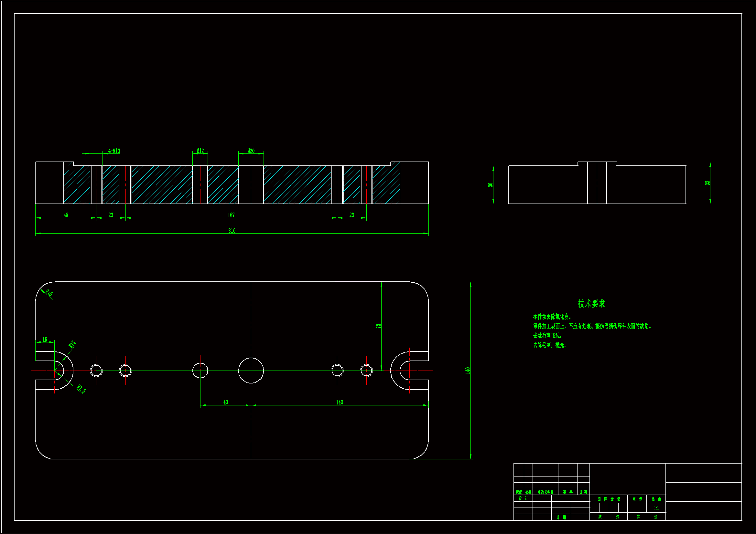Click the 技术要求 heading text
756x534 pixels.
591,303
